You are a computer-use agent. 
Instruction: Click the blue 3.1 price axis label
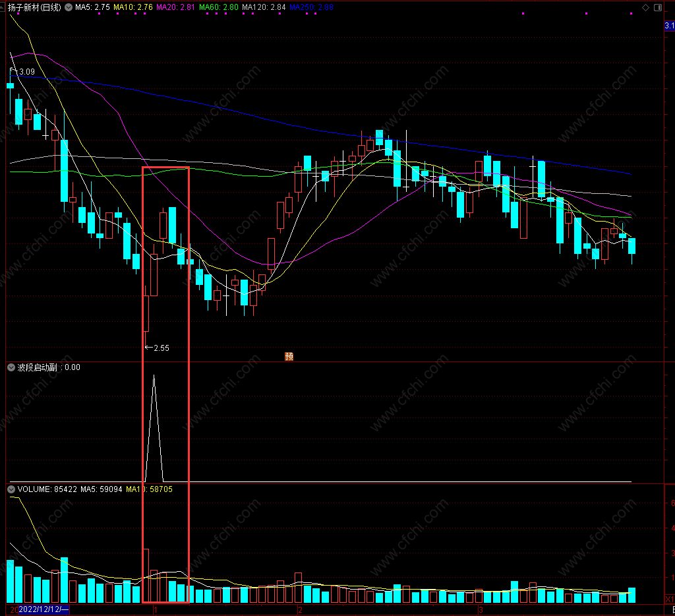pos(670,26)
